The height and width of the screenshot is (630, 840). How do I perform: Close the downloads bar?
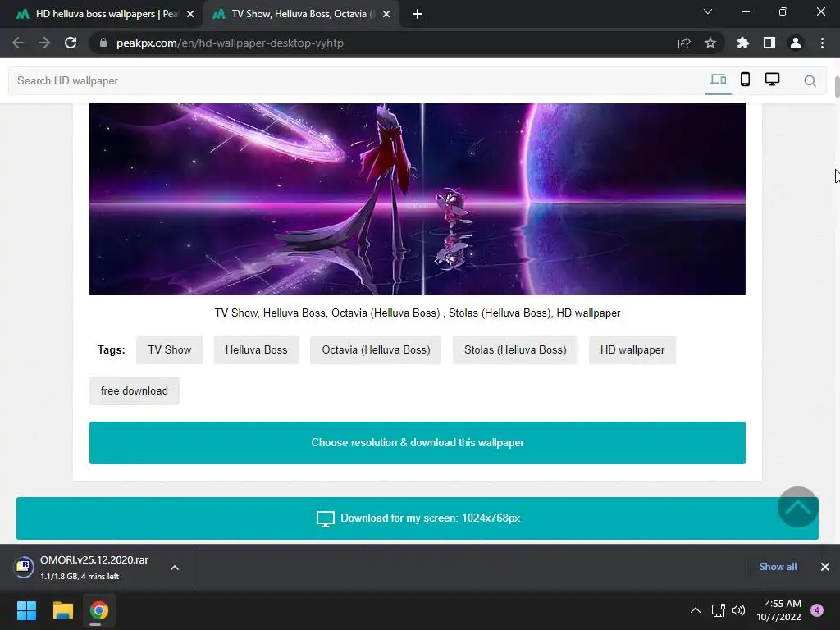pyautogui.click(x=825, y=567)
